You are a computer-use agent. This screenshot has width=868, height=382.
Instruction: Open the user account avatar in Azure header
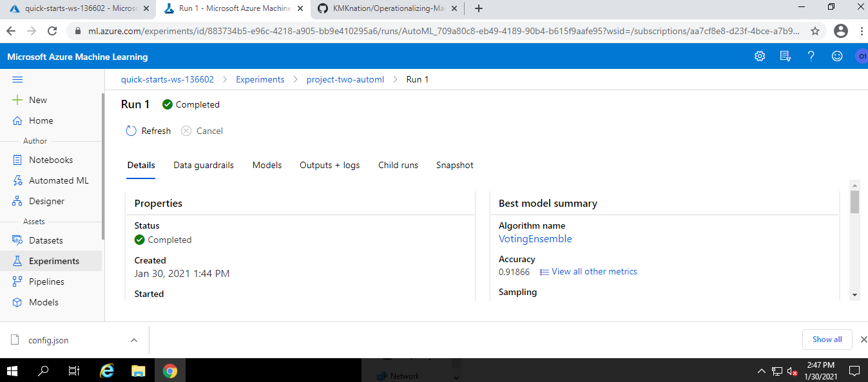point(862,57)
